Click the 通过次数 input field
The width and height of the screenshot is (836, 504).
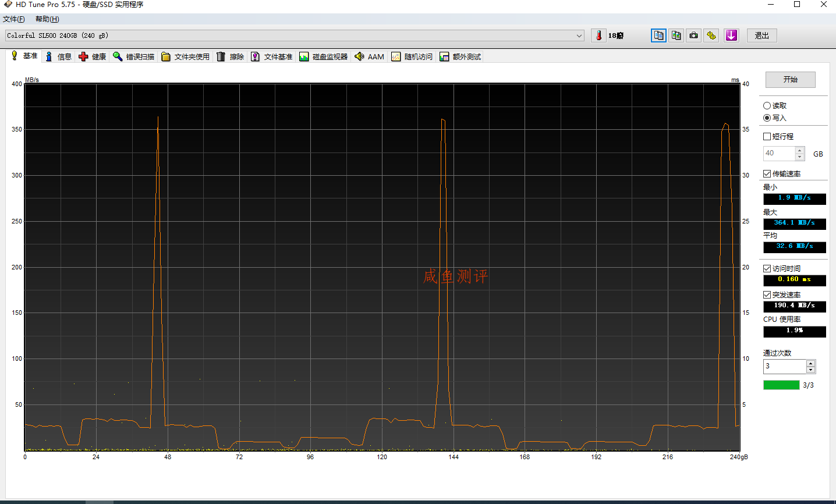784,367
